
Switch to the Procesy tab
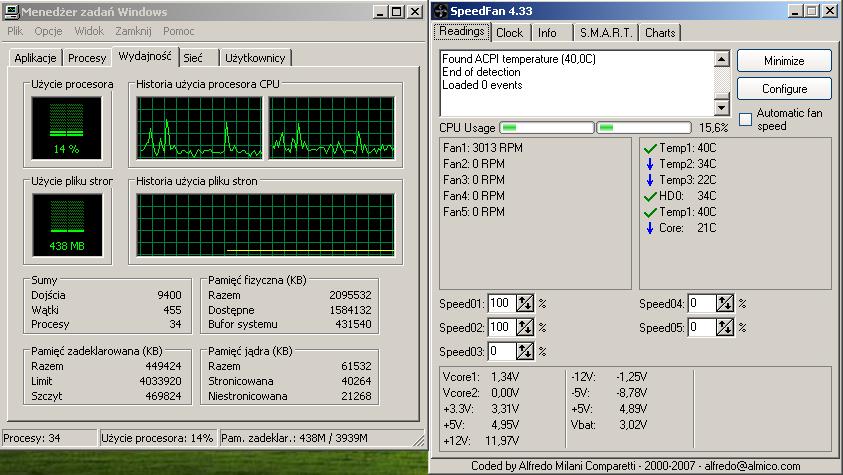[87, 58]
